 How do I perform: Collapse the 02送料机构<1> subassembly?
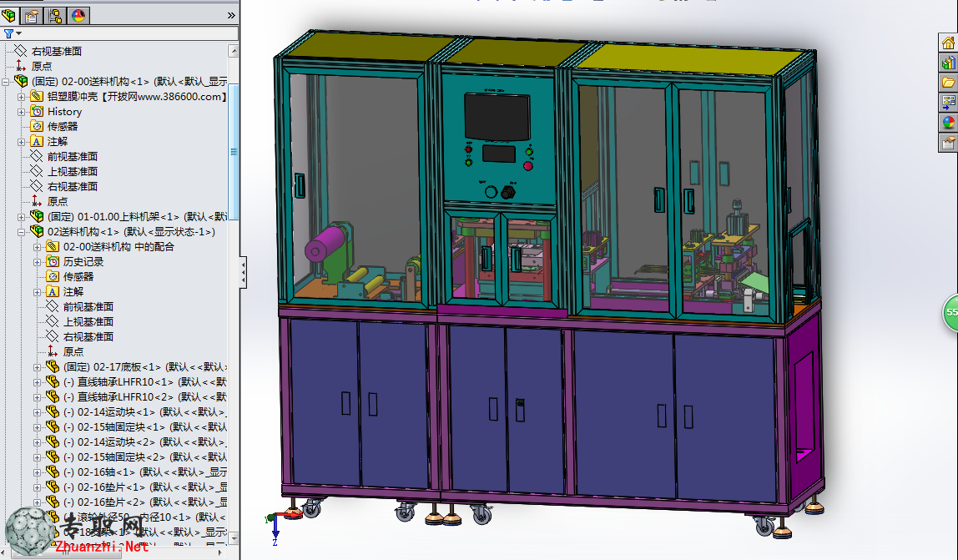22,232
